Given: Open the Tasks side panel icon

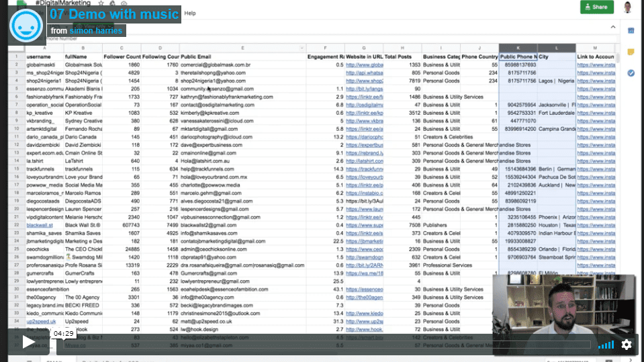Looking at the screenshot, I should tap(631, 73).
